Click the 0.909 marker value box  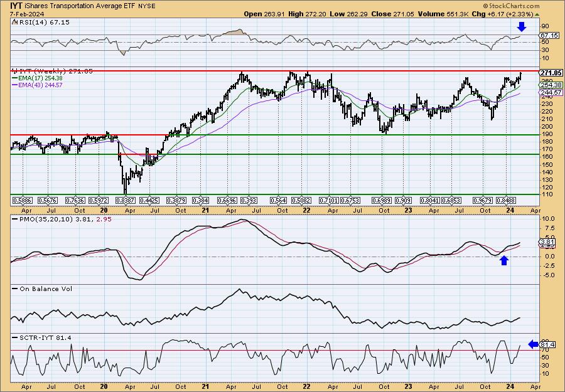(403, 200)
